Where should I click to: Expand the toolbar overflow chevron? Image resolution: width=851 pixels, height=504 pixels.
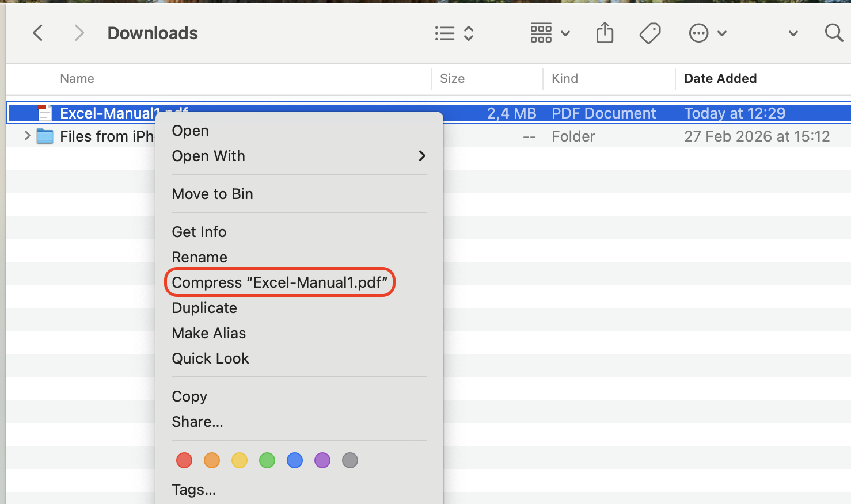pos(793,33)
